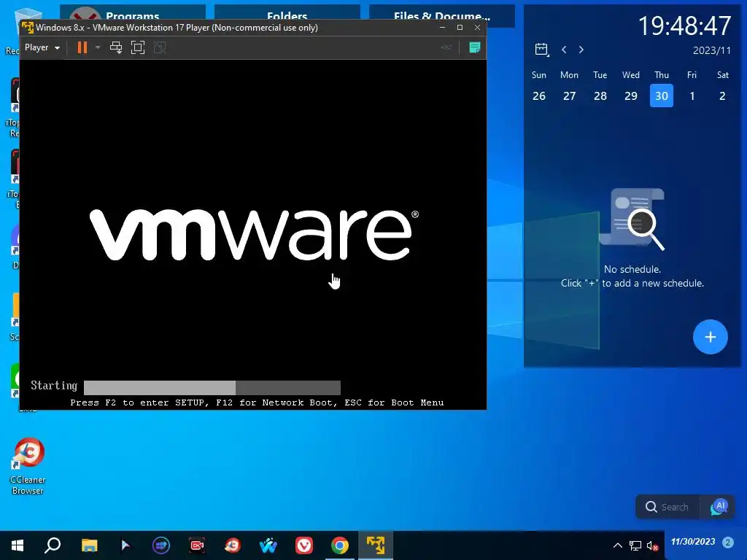Open CCleaner Browser from the taskbar
The width and height of the screenshot is (747, 560).
click(x=233, y=545)
